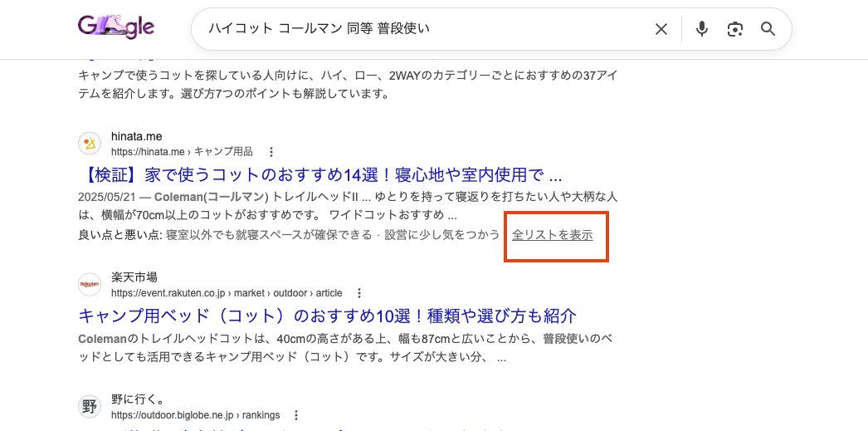Open search by image camera icon
This screenshot has height=431, width=868.
(x=734, y=30)
